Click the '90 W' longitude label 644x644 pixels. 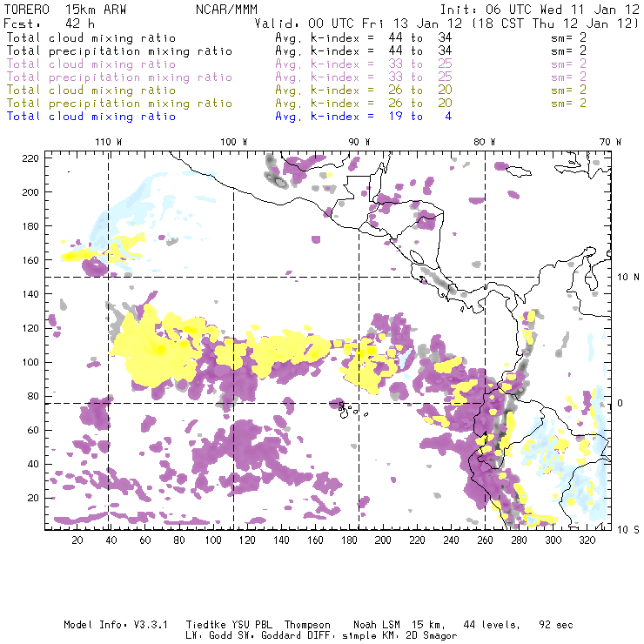[359, 142]
